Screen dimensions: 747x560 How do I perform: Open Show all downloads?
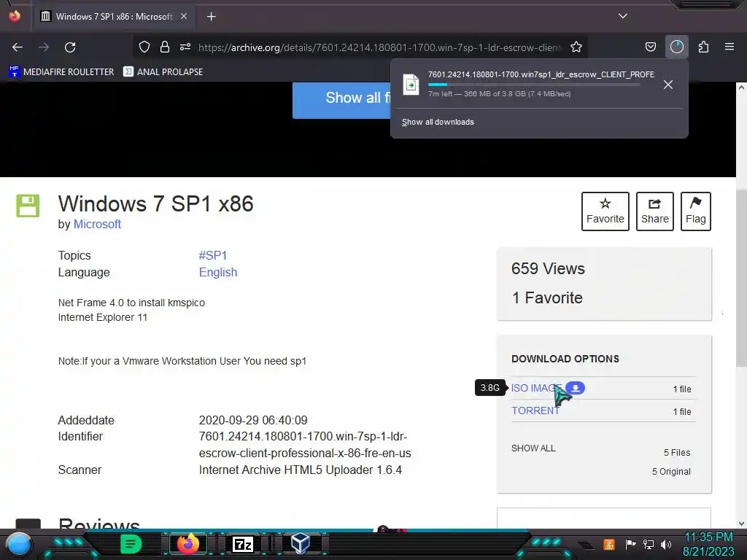click(438, 122)
